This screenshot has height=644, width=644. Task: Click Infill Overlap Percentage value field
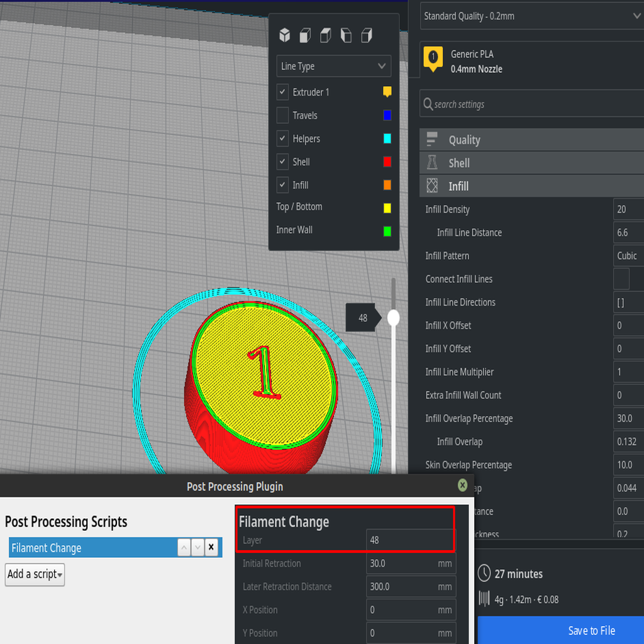[x=628, y=418]
